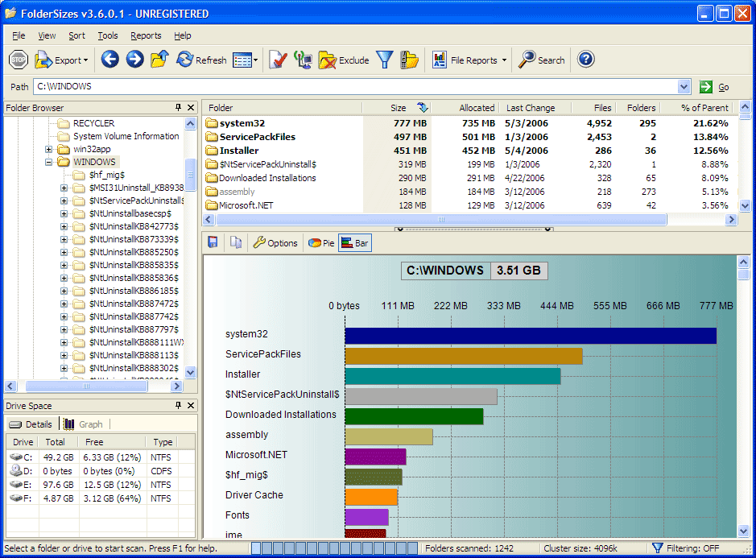Screen dimensions: 756x558
Task: Click the blue system32 bar in chart
Action: coord(531,336)
